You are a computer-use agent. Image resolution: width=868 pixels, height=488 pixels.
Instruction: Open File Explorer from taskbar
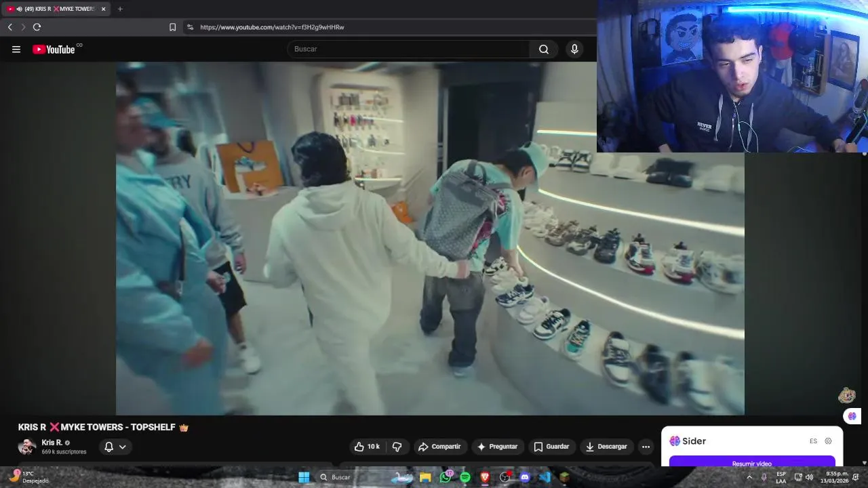tap(425, 477)
